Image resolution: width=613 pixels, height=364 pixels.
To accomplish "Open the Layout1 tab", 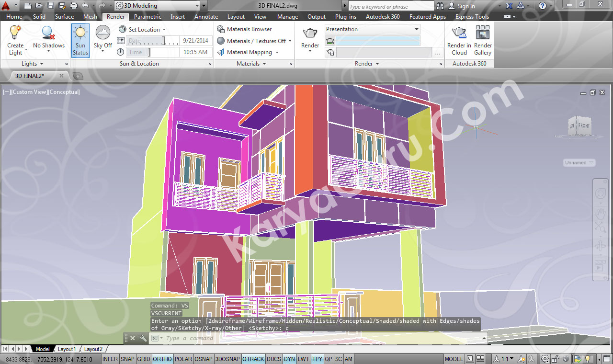I will 67,349.
